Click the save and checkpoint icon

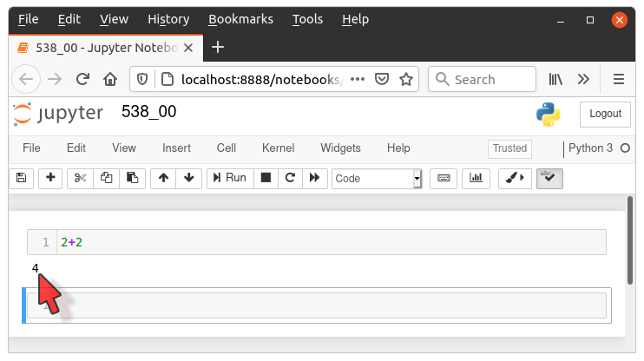[22, 178]
